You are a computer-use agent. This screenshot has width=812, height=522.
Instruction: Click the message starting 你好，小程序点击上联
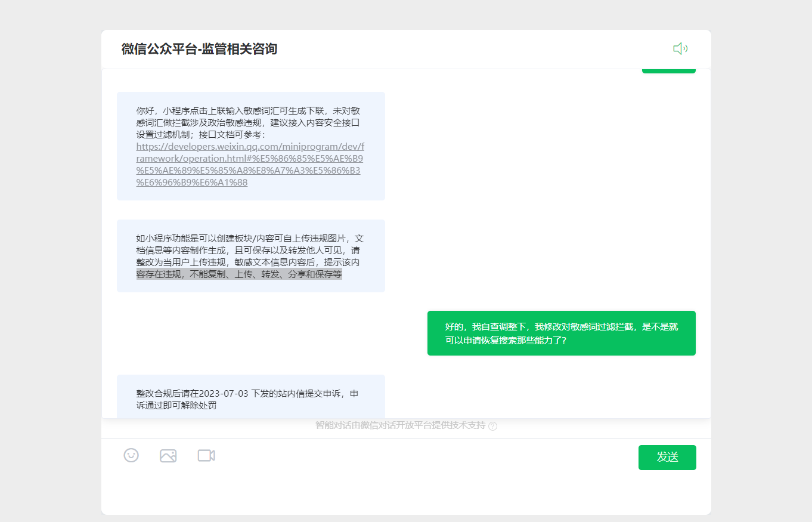251,146
